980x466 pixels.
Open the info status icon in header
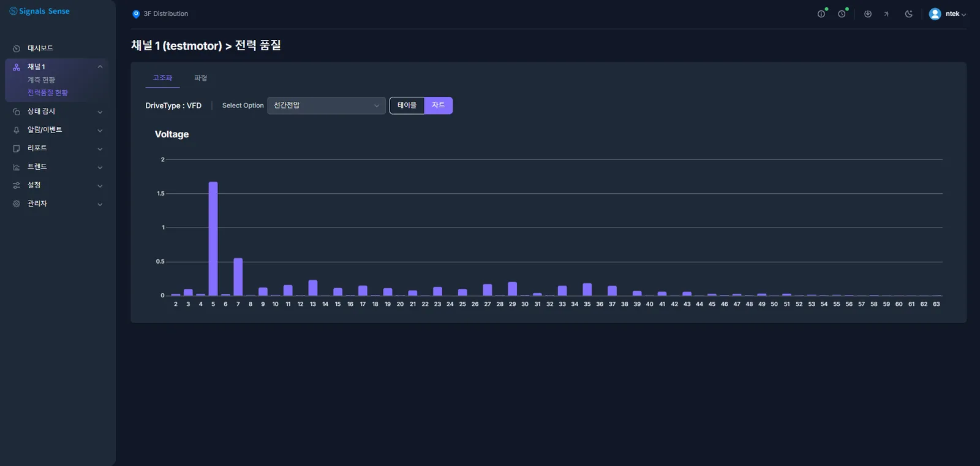[x=821, y=14]
